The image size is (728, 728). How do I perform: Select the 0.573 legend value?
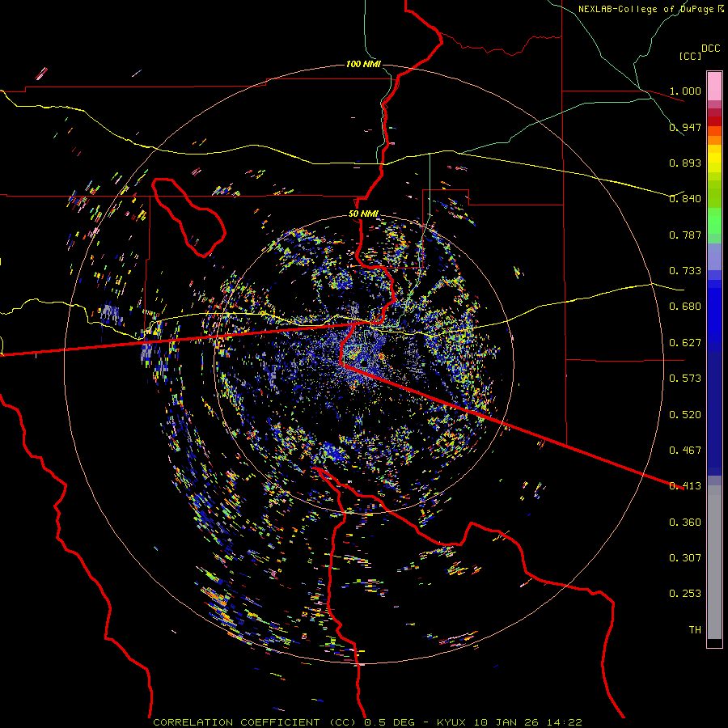tap(685, 379)
